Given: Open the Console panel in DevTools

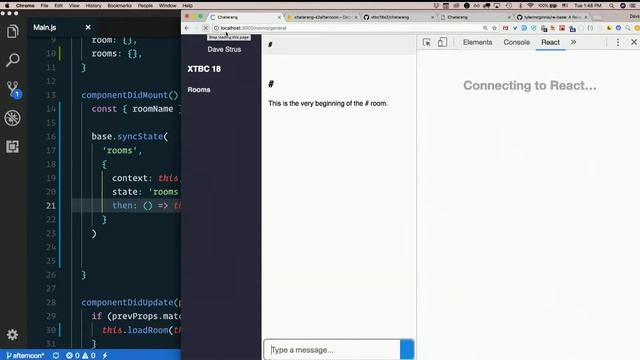Looking at the screenshot, I should (516, 42).
